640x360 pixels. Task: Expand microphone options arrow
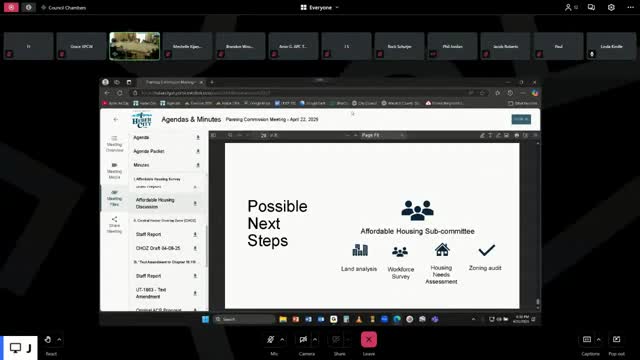(282, 340)
